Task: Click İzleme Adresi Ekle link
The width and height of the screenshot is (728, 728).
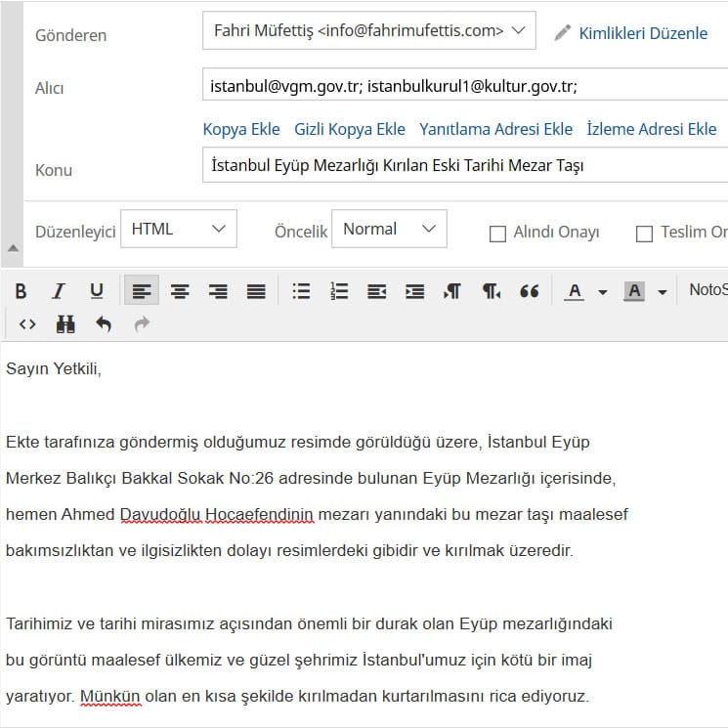Action: pos(652,129)
